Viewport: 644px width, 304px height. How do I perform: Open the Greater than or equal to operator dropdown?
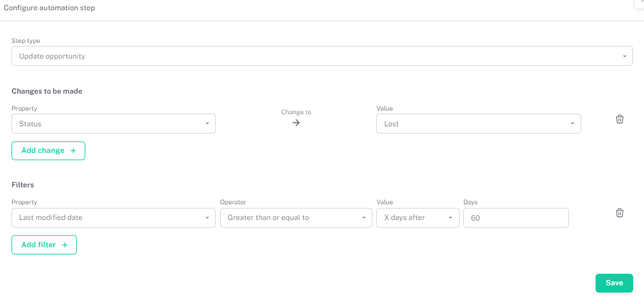click(x=296, y=218)
